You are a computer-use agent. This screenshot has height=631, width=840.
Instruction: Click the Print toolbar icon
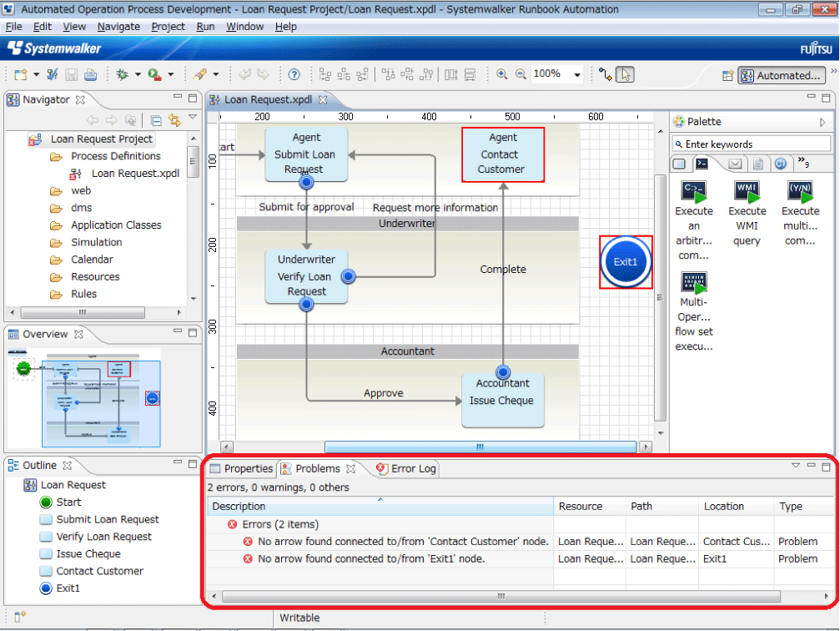(91, 74)
